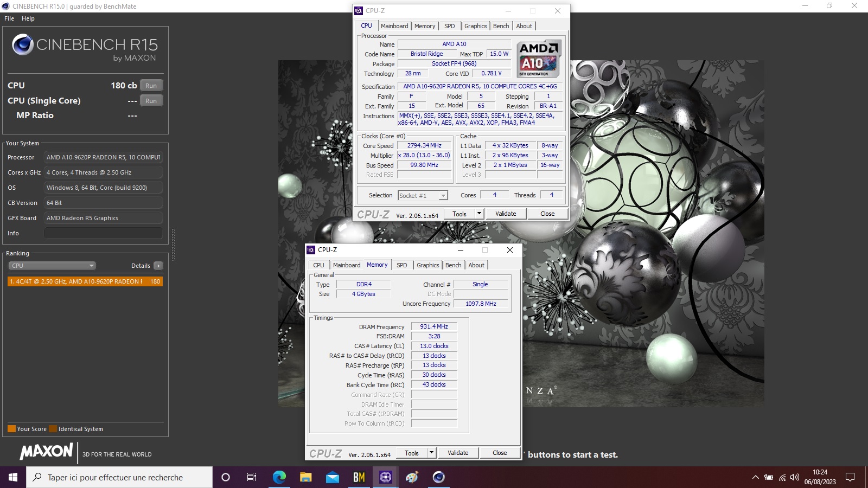Image resolution: width=868 pixels, height=488 pixels.
Task: Click the taskbar icon right of CPU-Z
Action: click(412, 477)
